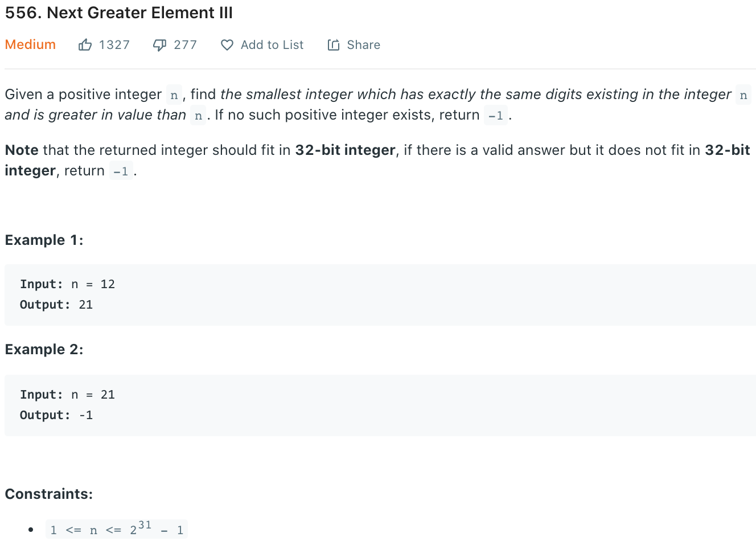Image resolution: width=756 pixels, height=541 pixels.
Task: Expand Example 1 code block
Action: [378, 294]
